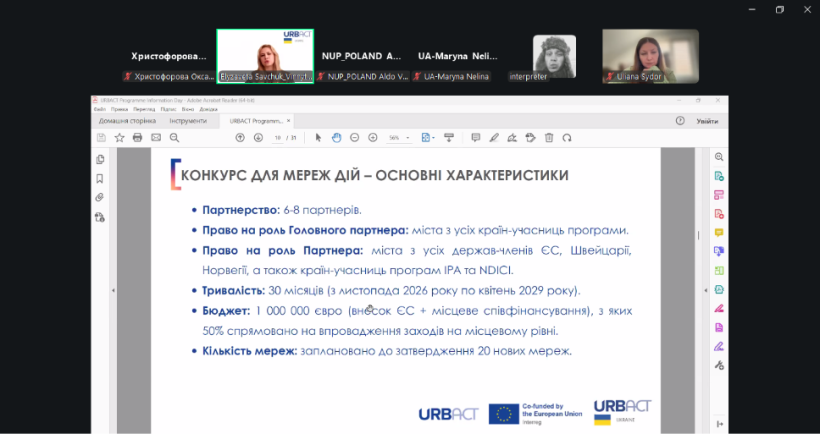This screenshot has width=820, height=434.
Task: Select Христофорова participant tile
Action: (169, 56)
